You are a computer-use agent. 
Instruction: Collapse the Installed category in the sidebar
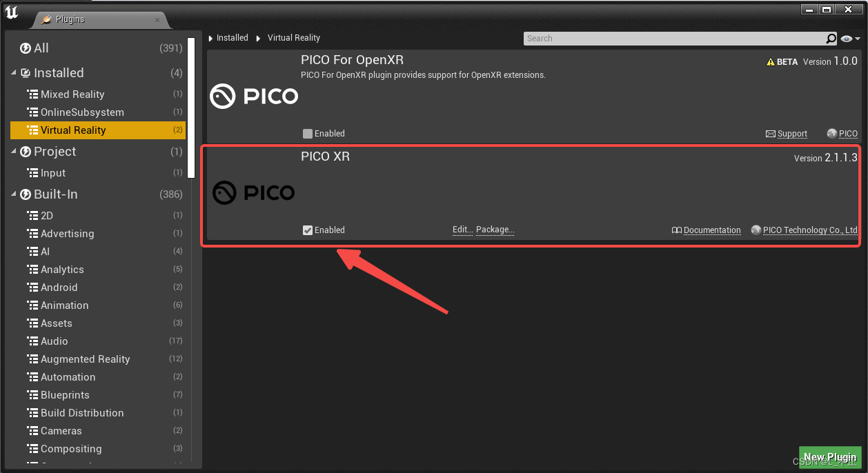point(14,72)
